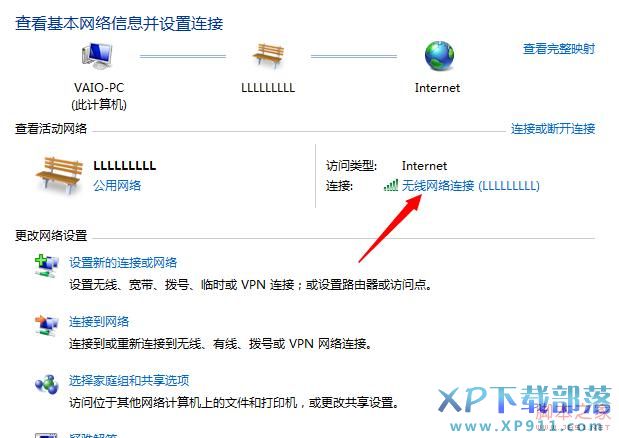Click the 公用网络 network type link
619x438 pixels.
117,185
